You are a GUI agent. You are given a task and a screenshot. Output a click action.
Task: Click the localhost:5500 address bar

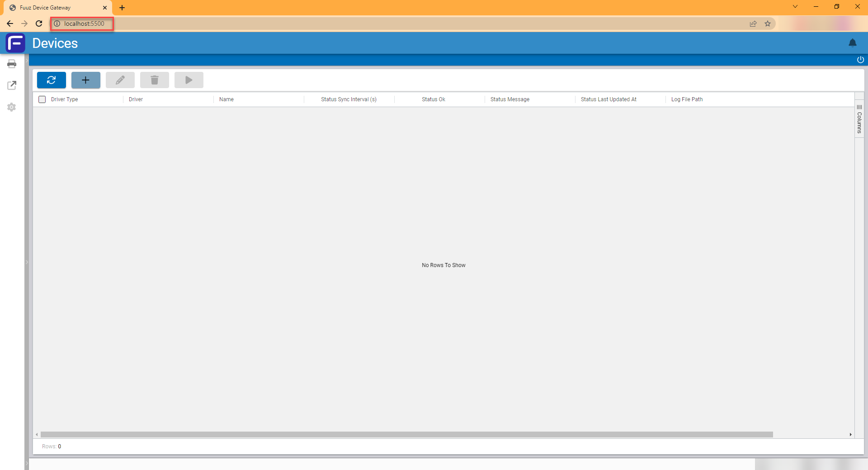tap(84, 23)
